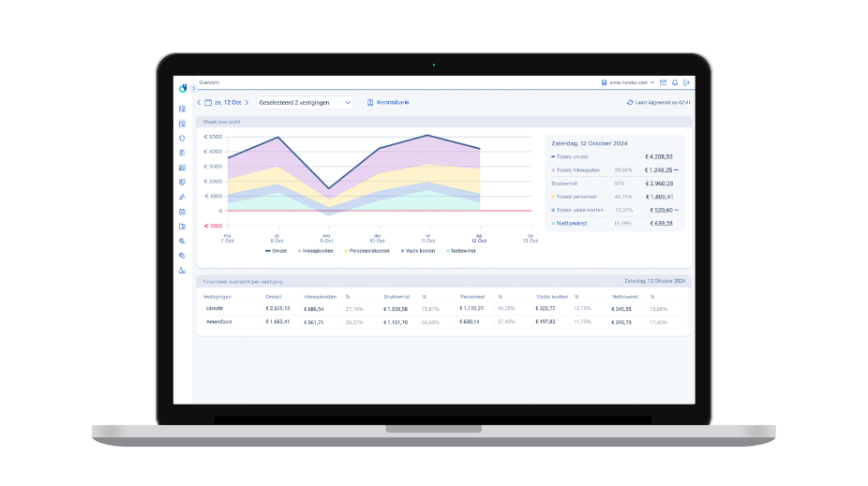Click the top dashboard icon in sidebar
Image resolution: width=868 pixels, height=486 pixels.
pos(182,109)
